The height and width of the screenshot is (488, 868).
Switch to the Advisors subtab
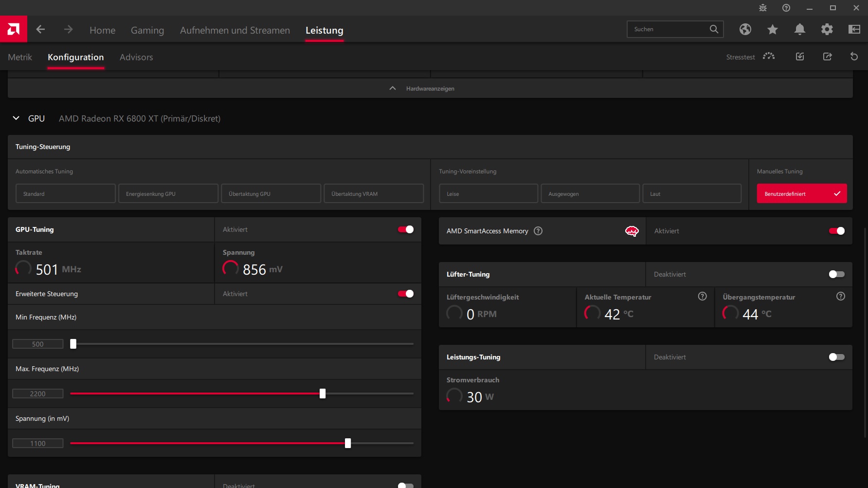point(136,57)
